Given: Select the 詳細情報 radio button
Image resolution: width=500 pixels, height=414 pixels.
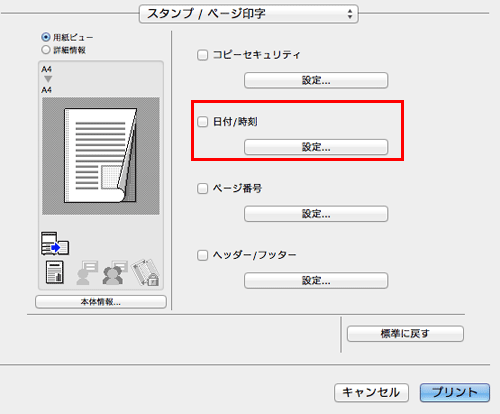Looking at the screenshot, I should [x=46, y=50].
